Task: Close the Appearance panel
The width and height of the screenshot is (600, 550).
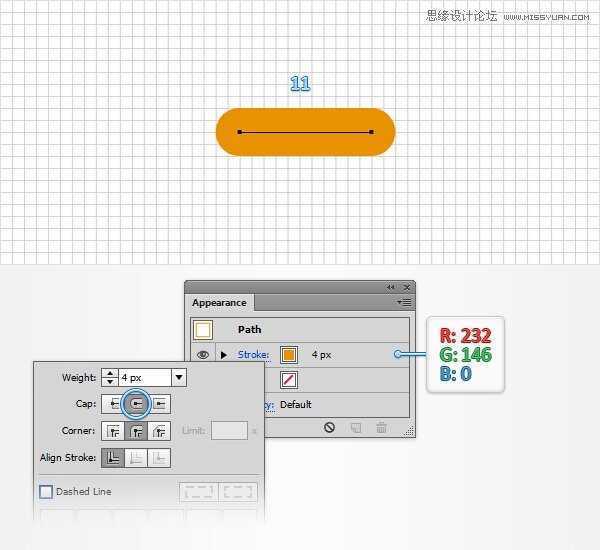Action: pyautogui.click(x=407, y=287)
